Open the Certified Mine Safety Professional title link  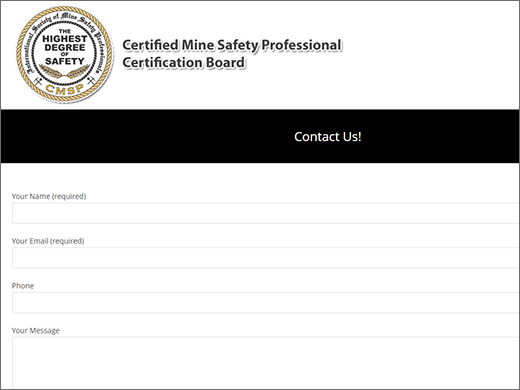coord(232,45)
